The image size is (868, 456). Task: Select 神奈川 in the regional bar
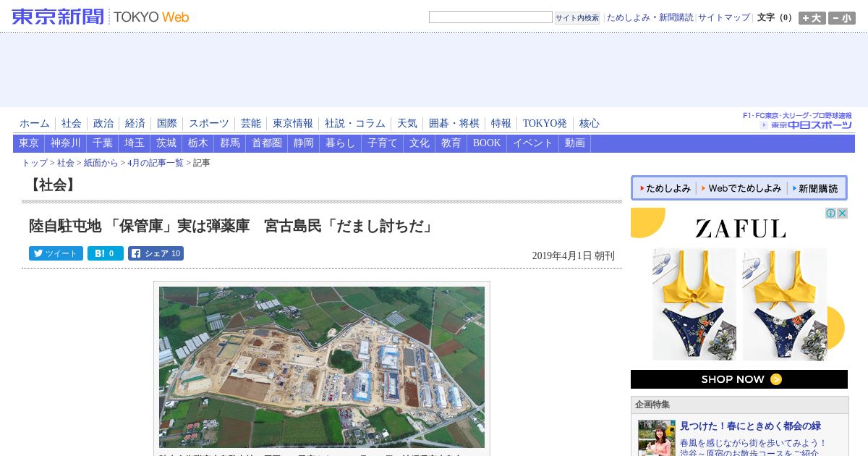pos(66,143)
